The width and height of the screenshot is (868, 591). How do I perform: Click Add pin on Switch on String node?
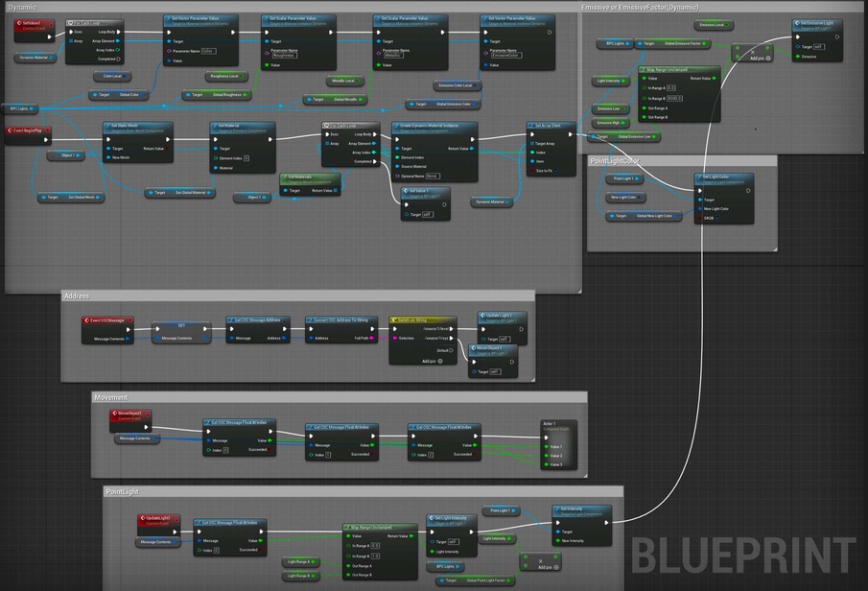pyautogui.click(x=433, y=361)
